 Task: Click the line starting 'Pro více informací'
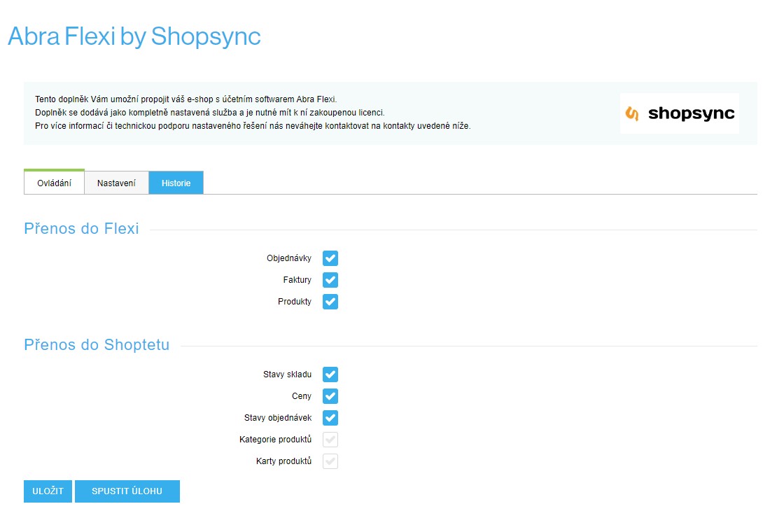tap(253, 126)
